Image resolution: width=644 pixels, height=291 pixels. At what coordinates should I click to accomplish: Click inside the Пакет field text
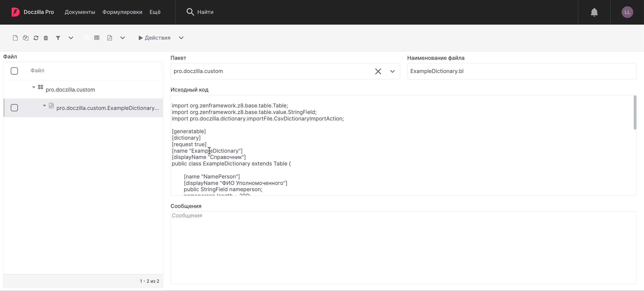[x=198, y=71]
